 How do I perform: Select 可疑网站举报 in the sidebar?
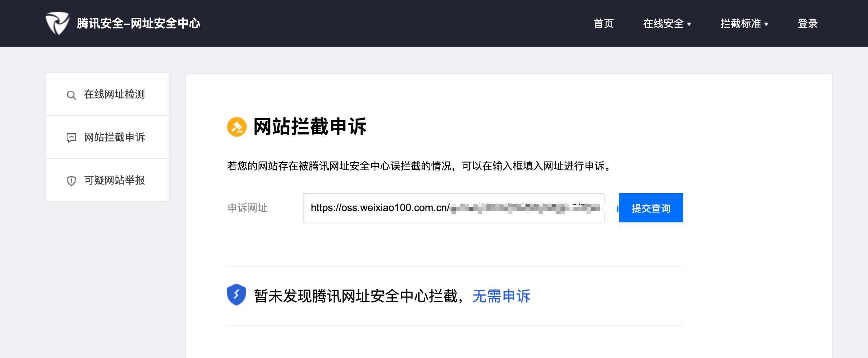(107, 180)
